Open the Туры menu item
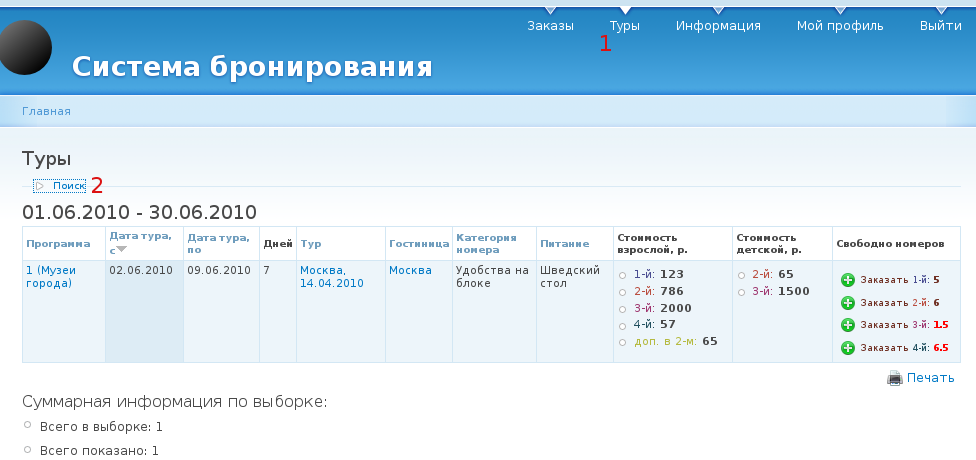The image size is (976, 460). click(624, 26)
